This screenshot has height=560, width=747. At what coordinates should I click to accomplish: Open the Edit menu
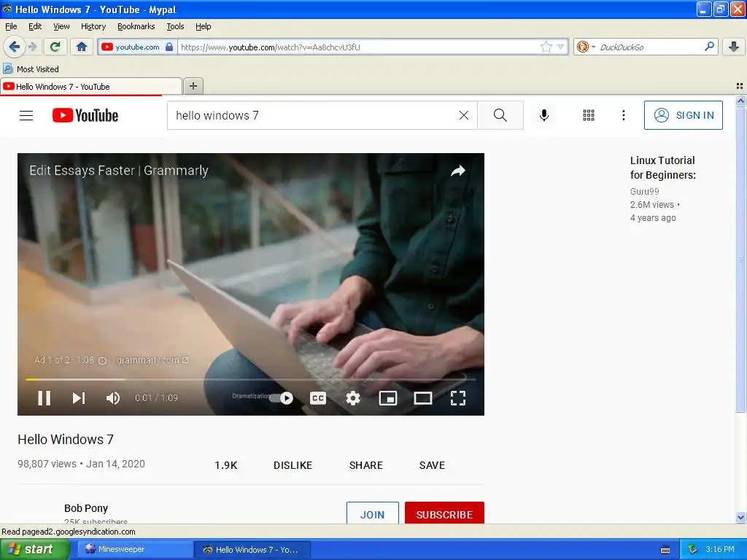35,26
